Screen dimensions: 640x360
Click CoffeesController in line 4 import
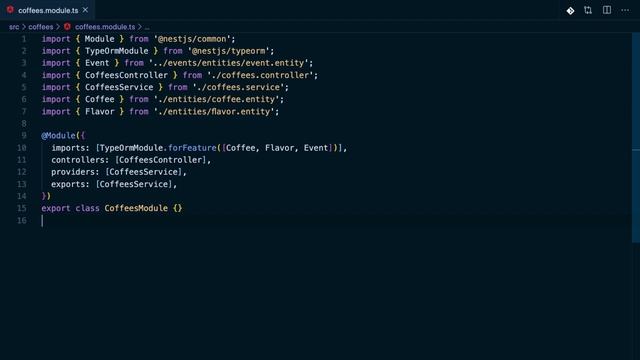126,75
